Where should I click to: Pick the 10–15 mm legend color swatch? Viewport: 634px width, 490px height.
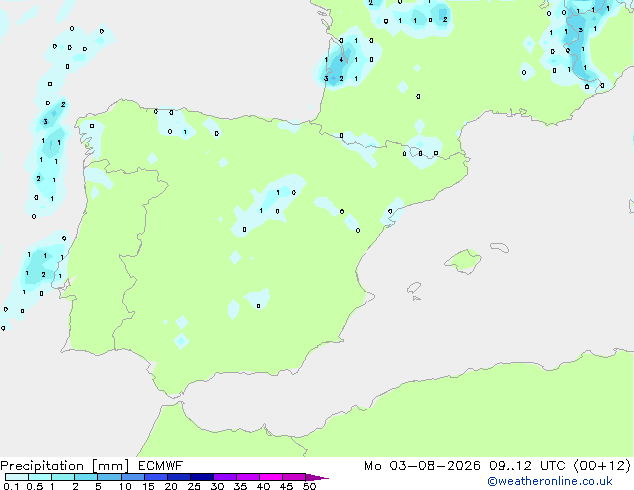[x=133, y=477]
